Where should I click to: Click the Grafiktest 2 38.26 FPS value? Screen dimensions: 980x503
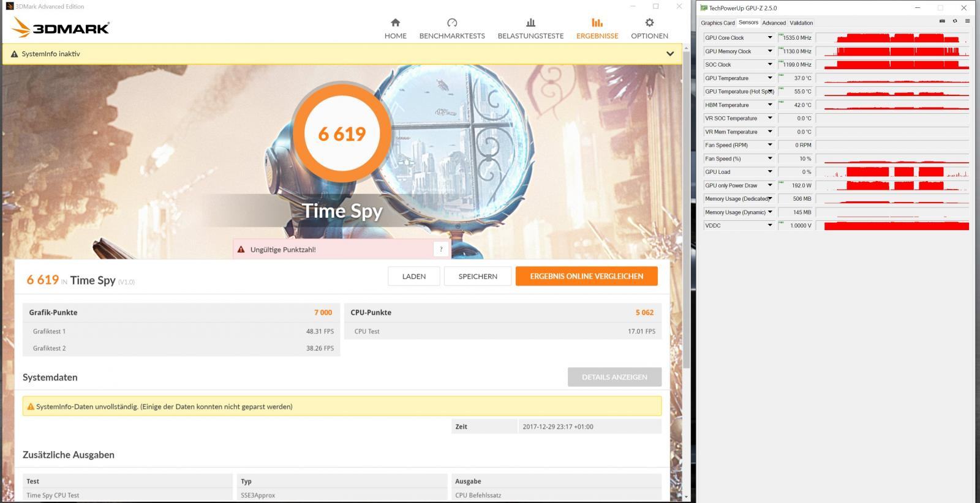[x=320, y=348]
